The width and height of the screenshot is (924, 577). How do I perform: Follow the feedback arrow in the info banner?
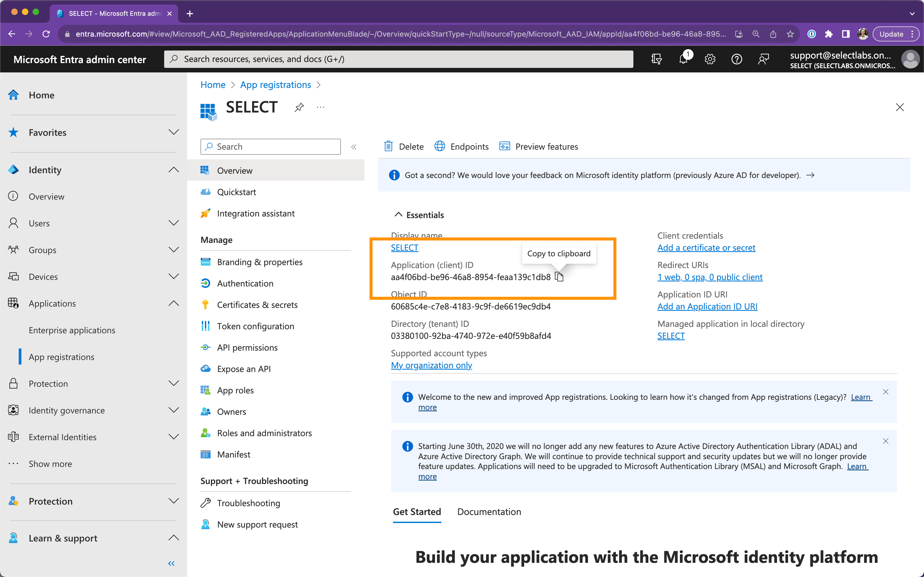(x=810, y=175)
